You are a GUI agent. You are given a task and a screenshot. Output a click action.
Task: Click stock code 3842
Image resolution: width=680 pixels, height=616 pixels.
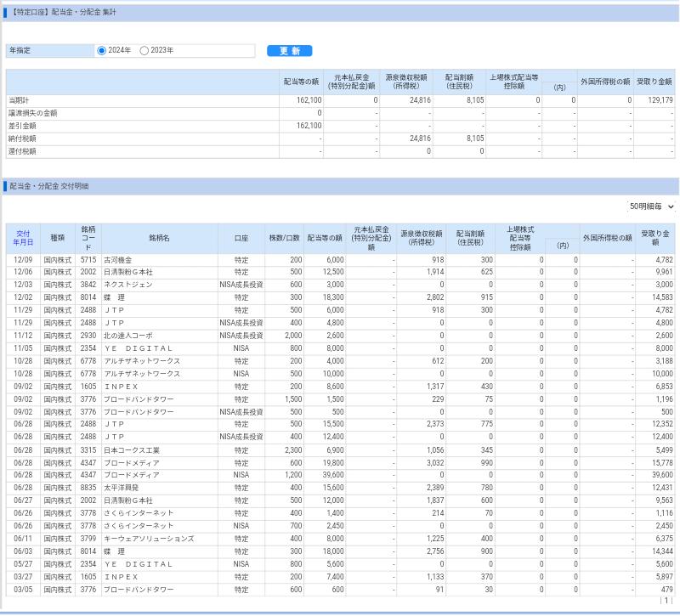tap(88, 285)
